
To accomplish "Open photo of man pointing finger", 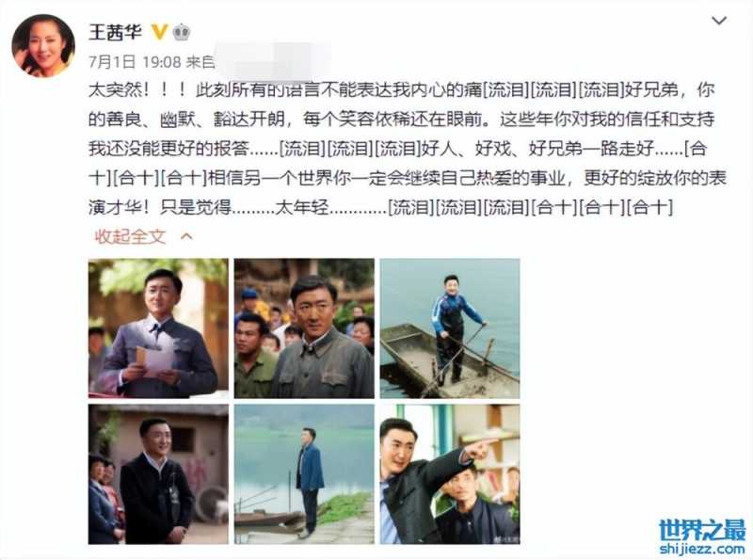I will [x=450, y=474].
